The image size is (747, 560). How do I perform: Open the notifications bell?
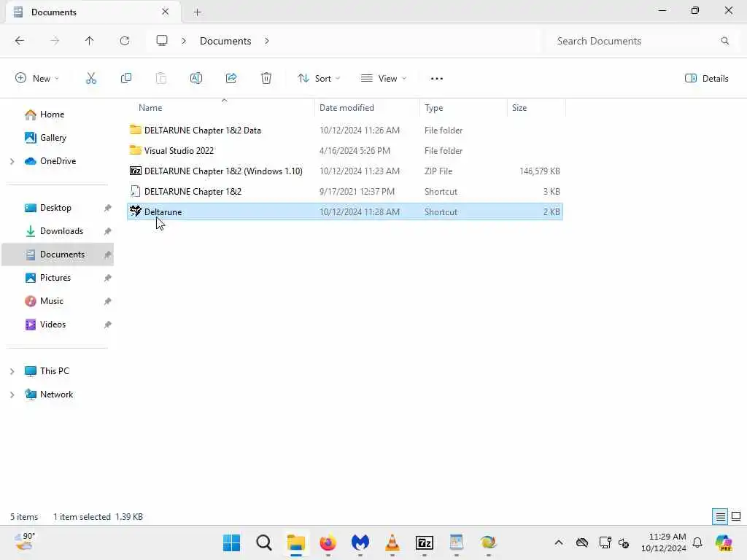697,542
